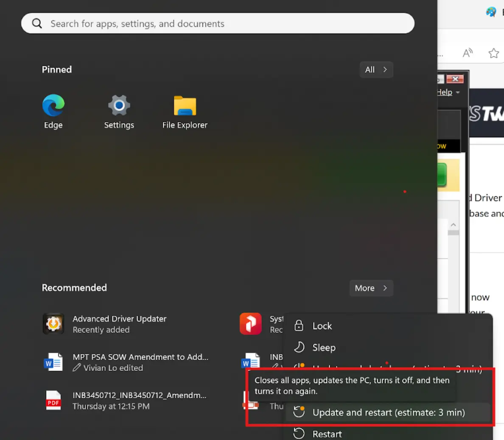Focus the Start menu search box
This screenshot has width=504, height=440.
pyautogui.click(x=218, y=23)
